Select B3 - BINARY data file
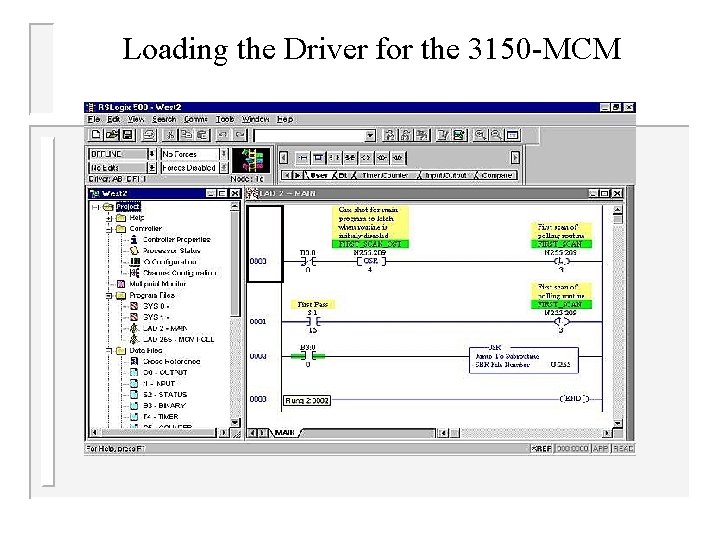Screen dimensions: 720x540 (164, 405)
